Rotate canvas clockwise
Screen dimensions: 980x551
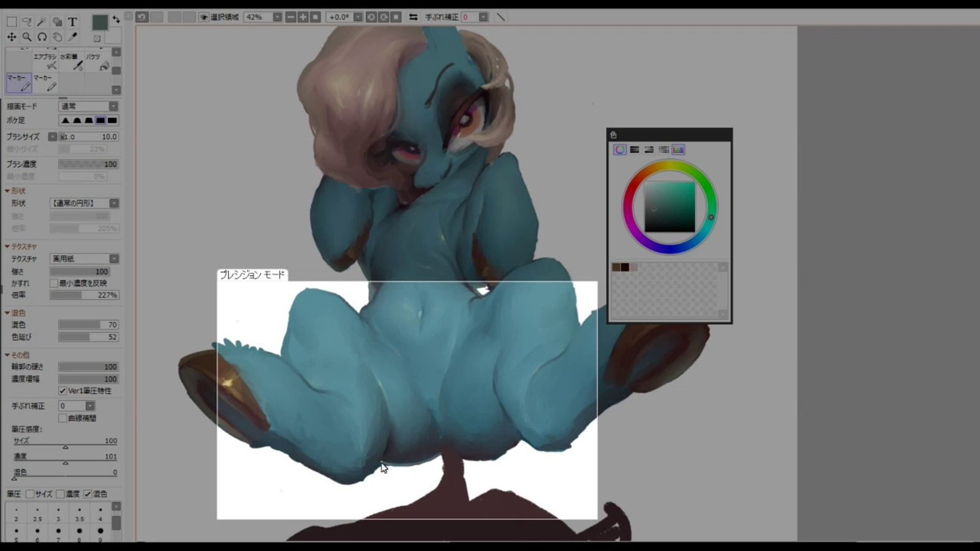tap(383, 17)
